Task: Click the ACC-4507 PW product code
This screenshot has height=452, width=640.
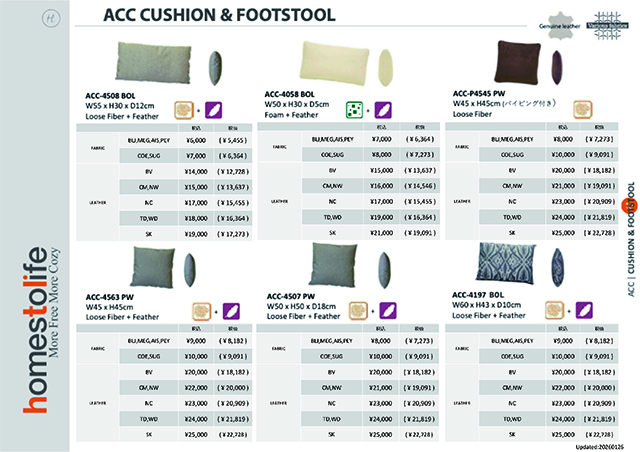Action: (x=288, y=295)
